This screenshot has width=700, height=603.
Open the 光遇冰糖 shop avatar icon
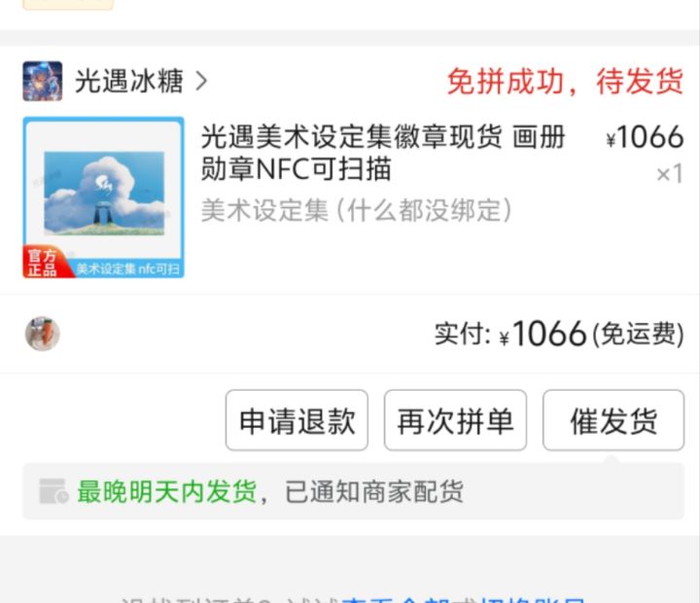[x=43, y=82]
